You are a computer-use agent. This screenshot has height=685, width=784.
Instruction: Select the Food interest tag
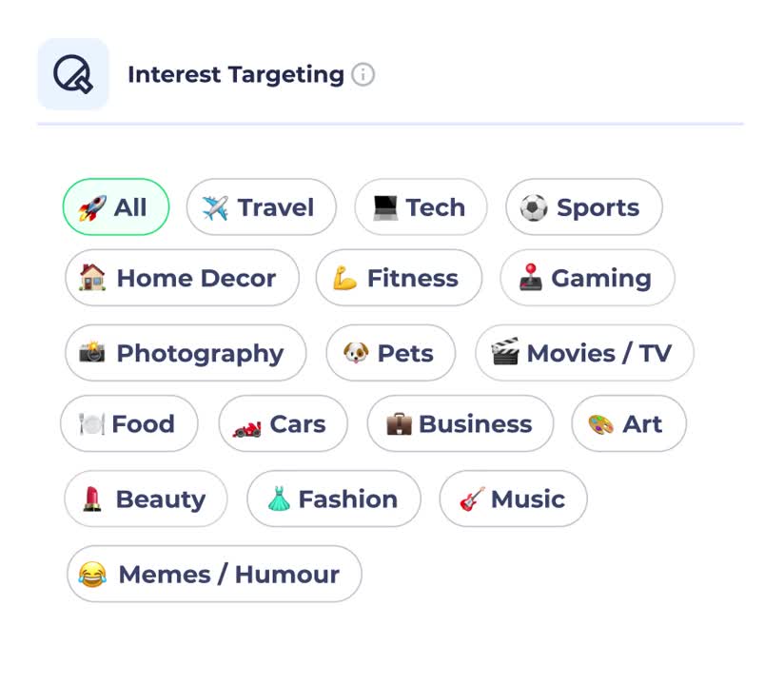(x=129, y=423)
